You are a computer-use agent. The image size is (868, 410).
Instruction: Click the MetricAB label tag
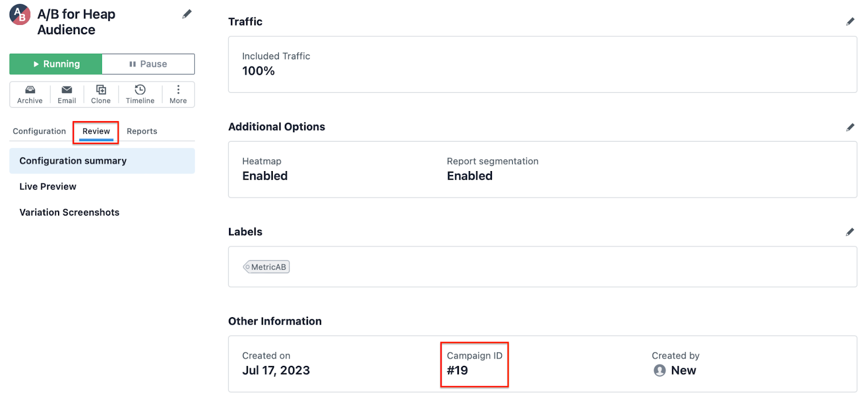266,267
